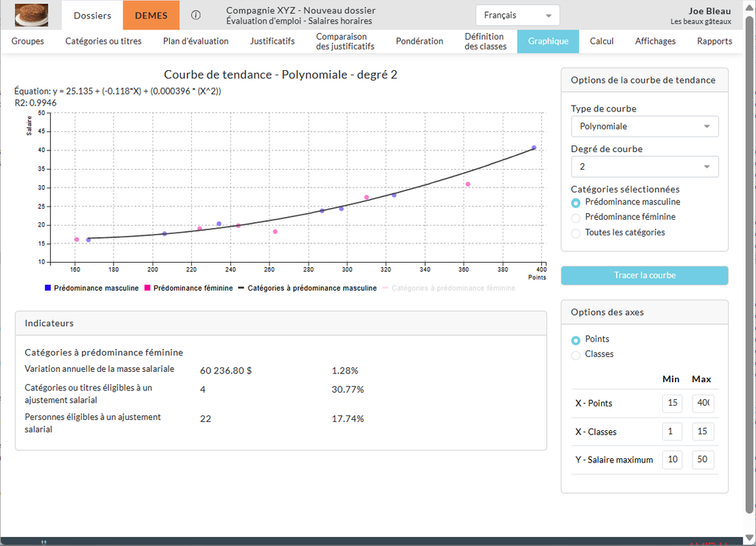Go to the Calcul tab
756x546 pixels.
602,41
